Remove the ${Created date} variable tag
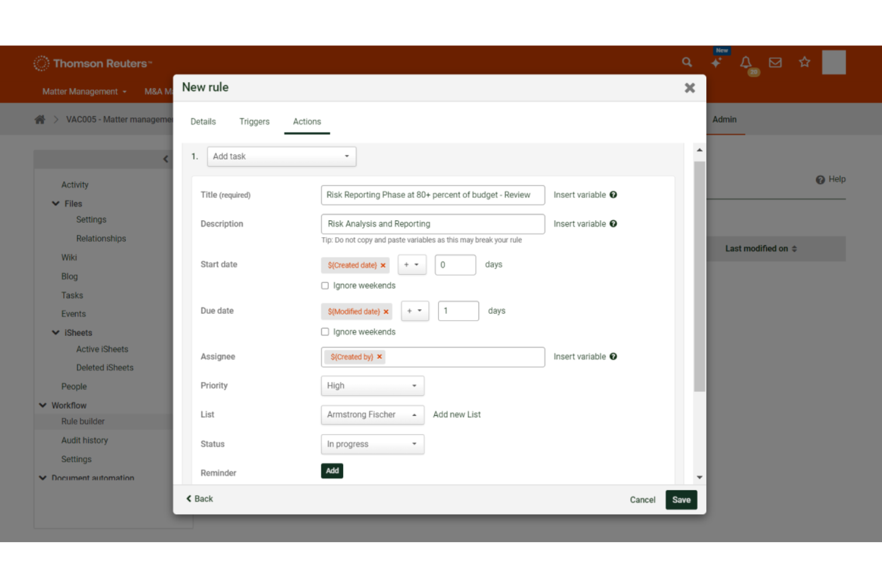This screenshot has width=882, height=588. [x=383, y=266]
